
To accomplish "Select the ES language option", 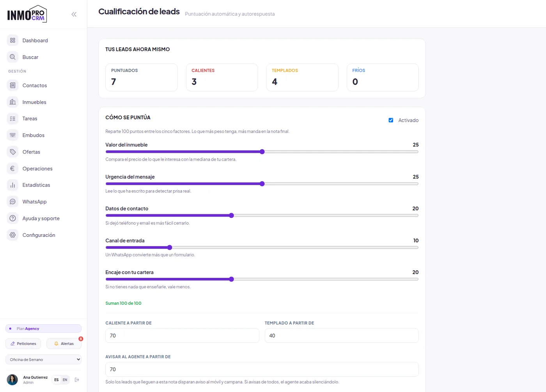I will pos(57,380).
